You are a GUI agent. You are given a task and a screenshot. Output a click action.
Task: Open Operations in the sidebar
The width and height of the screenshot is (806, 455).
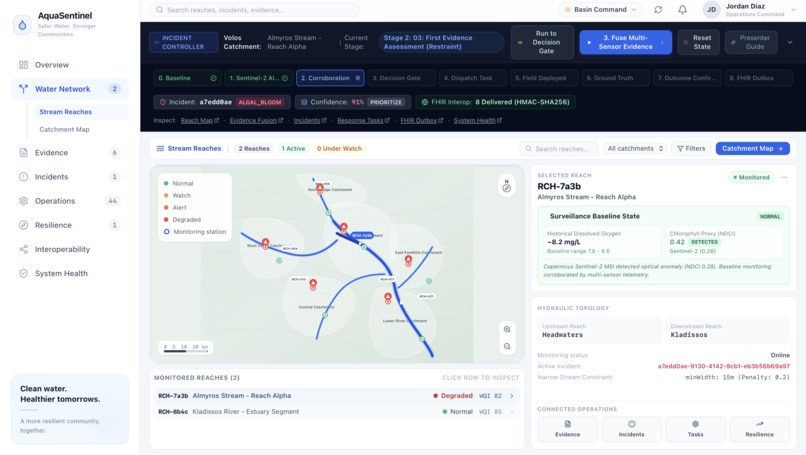point(69,201)
